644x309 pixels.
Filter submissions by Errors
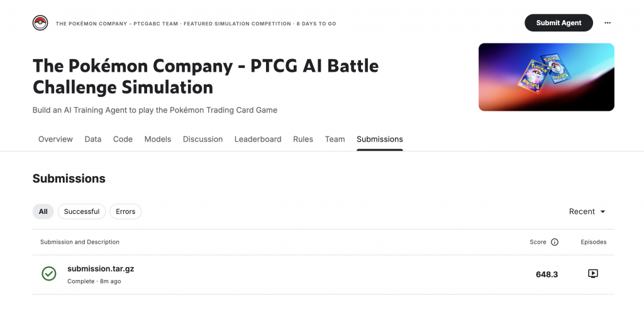click(125, 211)
